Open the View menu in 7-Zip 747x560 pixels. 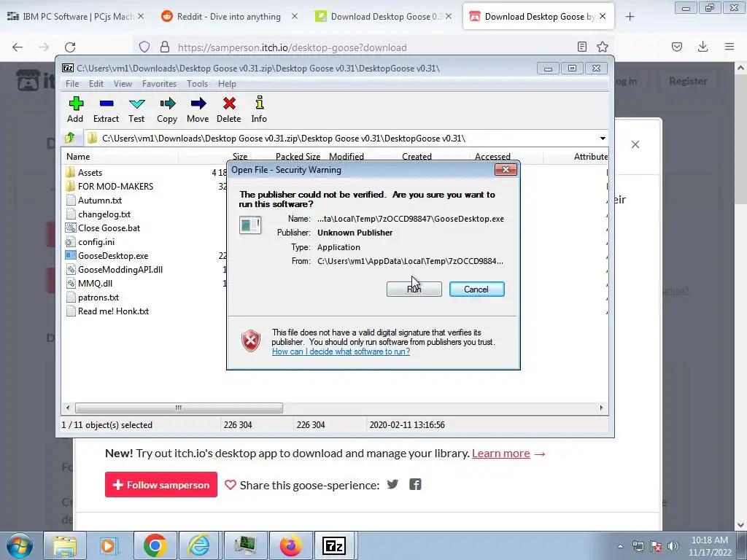tap(123, 84)
